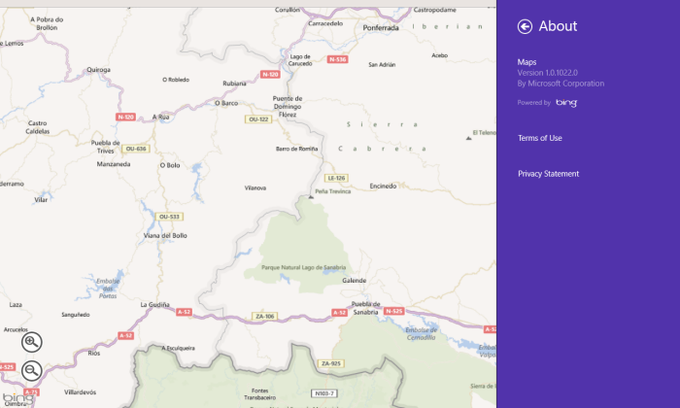Click the Vilanova label
The width and height of the screenshot is (680, 408).
click(x=255, y=188)
